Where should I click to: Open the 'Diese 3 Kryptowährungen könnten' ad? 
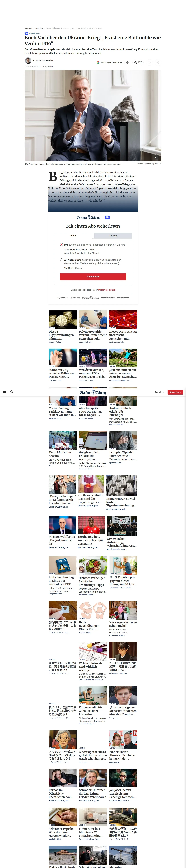62,327
